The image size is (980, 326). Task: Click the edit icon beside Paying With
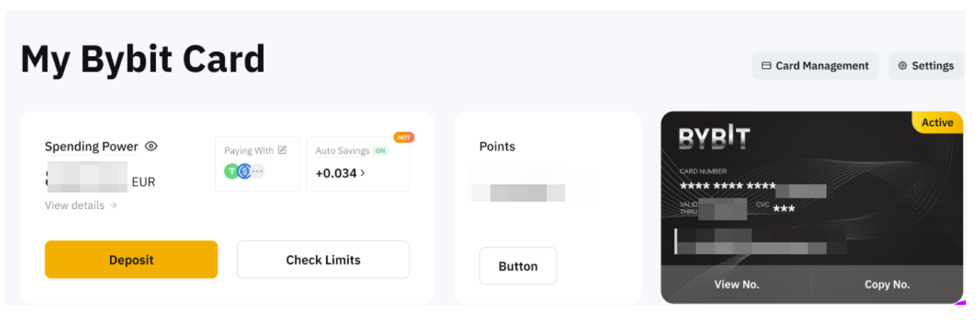coord(282,150)
